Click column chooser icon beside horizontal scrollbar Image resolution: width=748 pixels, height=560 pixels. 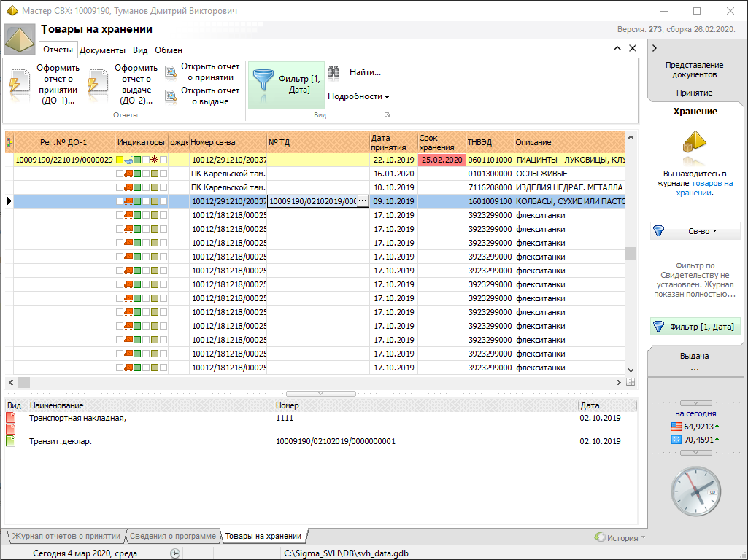[631, 382]
